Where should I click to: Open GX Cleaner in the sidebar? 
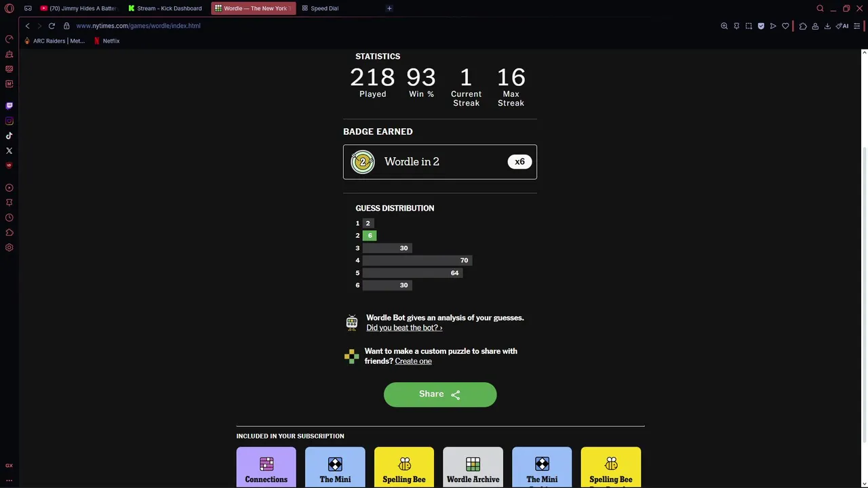[9, 54]
